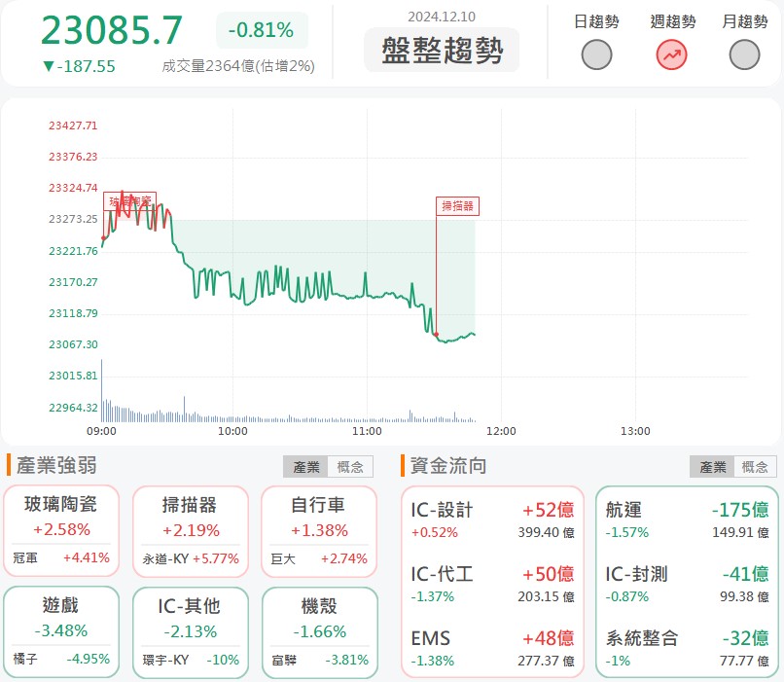Select IC-設計 +52億 fund flow row
The width and height of the screenshot is (784, 682).
click(x=492, y=520)
